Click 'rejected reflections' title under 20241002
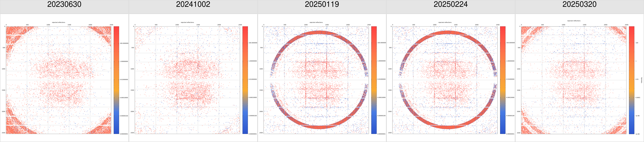This screenshot has width=644, height=142. pos(187,22)
